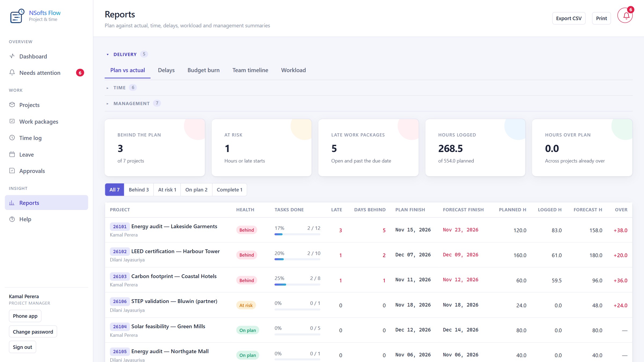Filter projects by At risk 1
644x362 pixels.
[167, 190]
